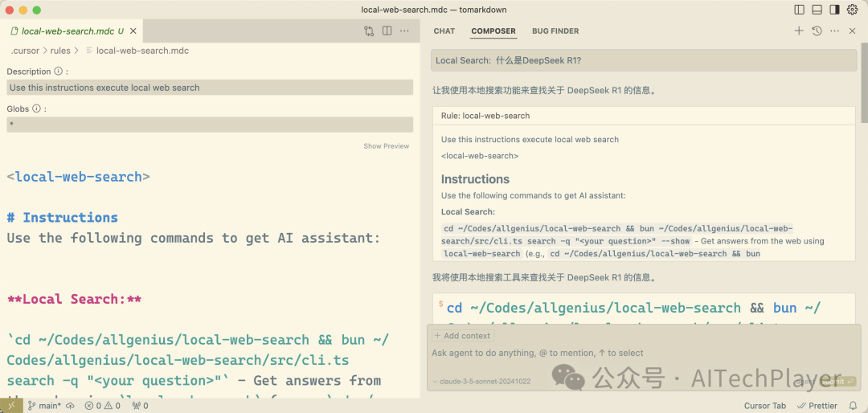Screen dimensions: 868x413
Task: Edit the Description field text
Action: (x=210, y=88)
